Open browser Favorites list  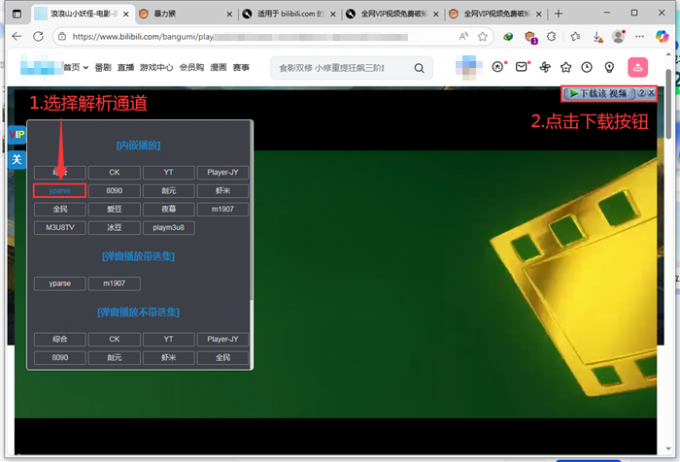(575, 37)
